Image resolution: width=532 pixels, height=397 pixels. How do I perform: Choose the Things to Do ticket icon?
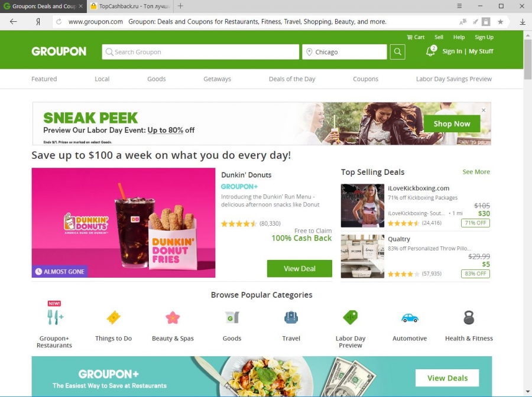click(113, 318)
